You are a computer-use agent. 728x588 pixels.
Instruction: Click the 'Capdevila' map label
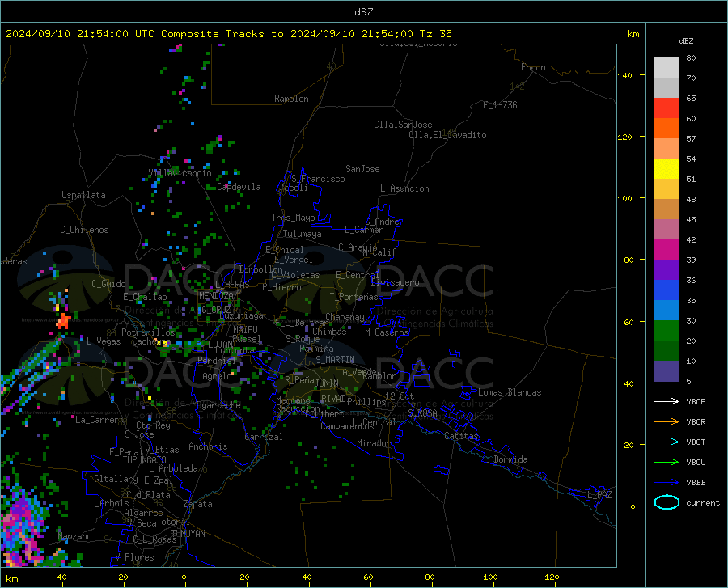[239, 187]
